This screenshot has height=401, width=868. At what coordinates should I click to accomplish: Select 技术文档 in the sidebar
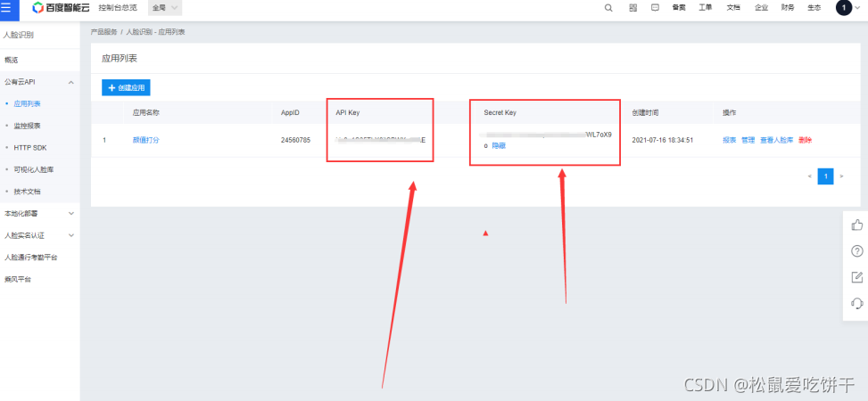pyautogui.click(x=27, y=192)
